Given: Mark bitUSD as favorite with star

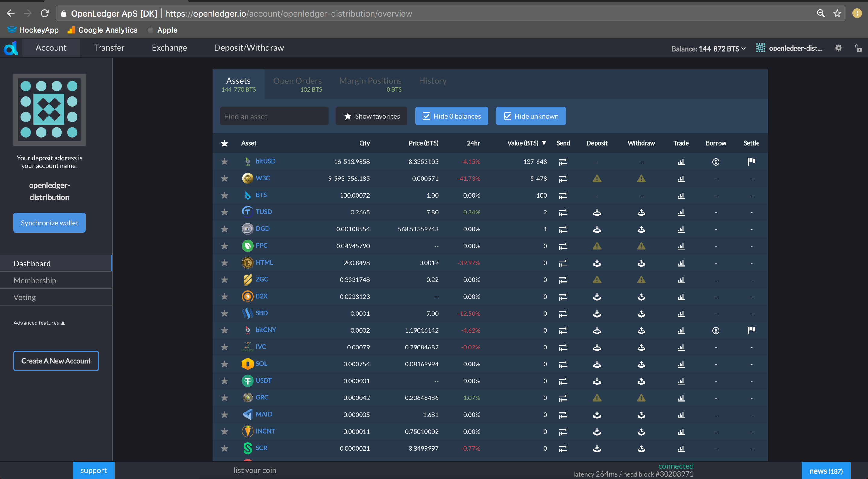Looking at the screenshot, I should tap(225, 162).
